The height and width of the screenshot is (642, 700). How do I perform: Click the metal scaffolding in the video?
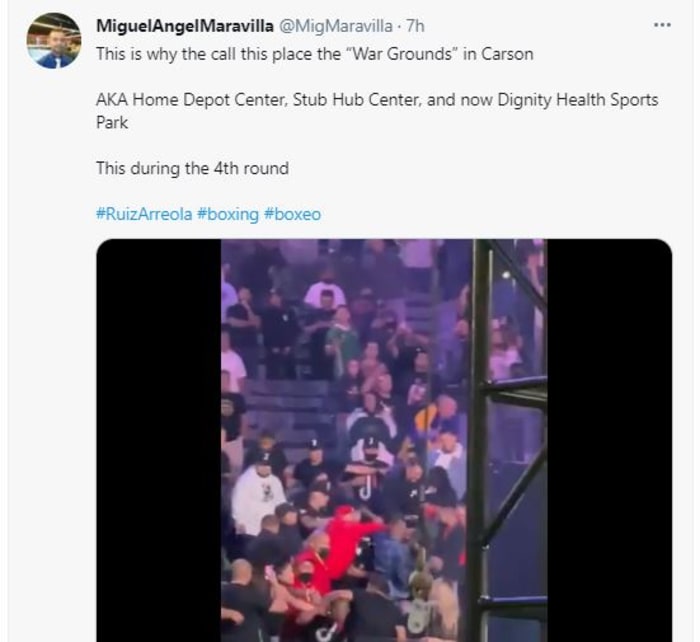pyautogui.click(x=480, y=440)
